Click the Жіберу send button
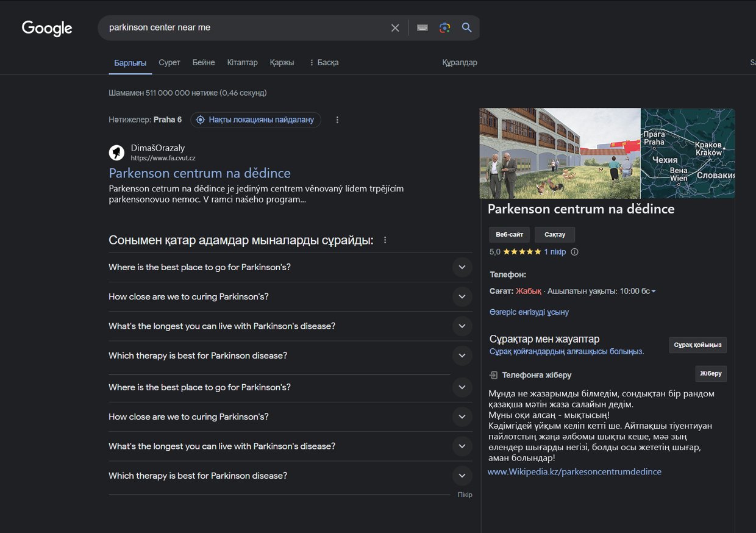Viewport: 756px width, 533px height. (711, 374)
